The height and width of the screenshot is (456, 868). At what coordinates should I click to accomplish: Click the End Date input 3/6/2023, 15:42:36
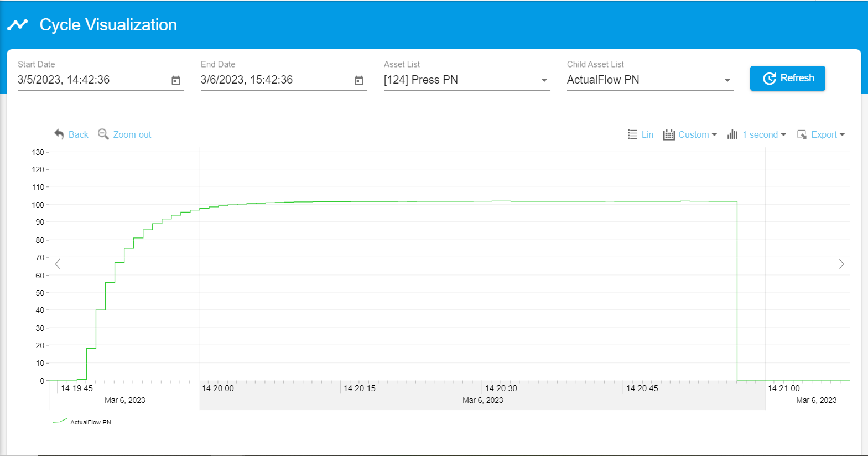[x=274, y=80]
